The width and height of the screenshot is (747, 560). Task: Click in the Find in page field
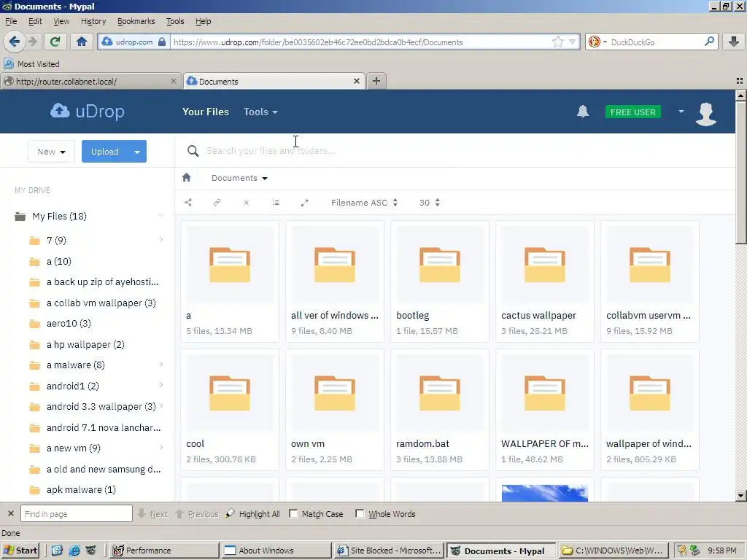(76, 514)
